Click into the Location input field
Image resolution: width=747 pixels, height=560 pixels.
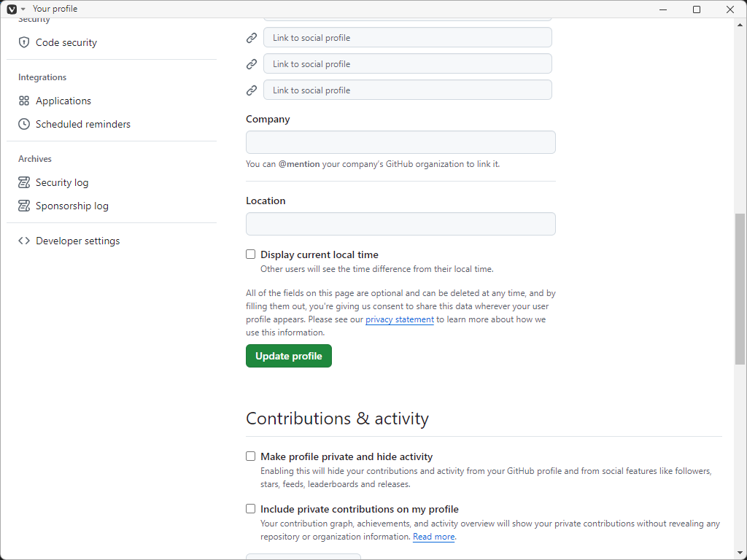click(x=400, y=224)
